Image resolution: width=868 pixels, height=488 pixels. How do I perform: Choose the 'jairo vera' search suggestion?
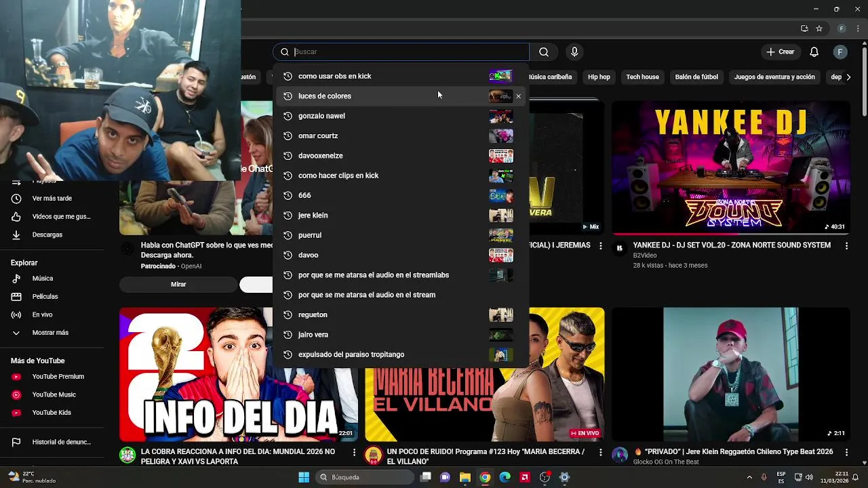point(401,335)
